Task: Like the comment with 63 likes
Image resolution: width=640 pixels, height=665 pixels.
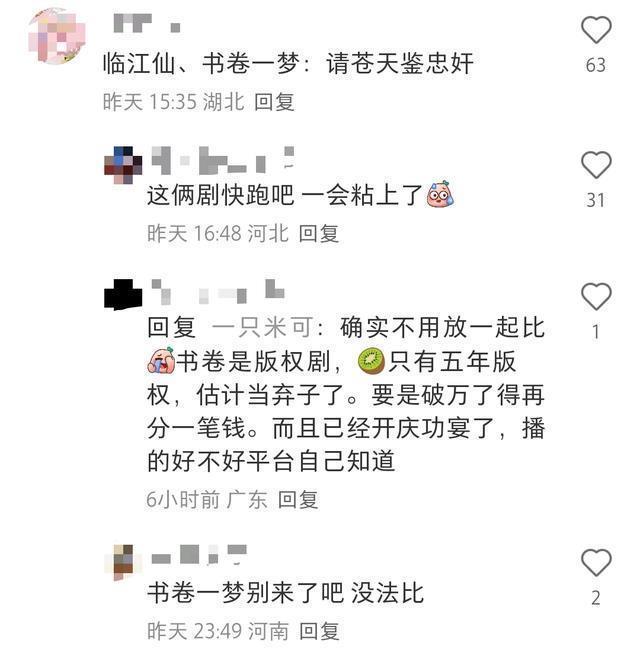Action: [x=596, y=29]
